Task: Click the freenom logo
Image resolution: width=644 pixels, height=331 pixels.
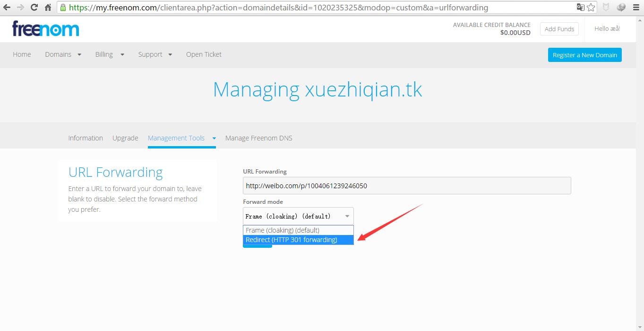Action: [x=46, y=29]
